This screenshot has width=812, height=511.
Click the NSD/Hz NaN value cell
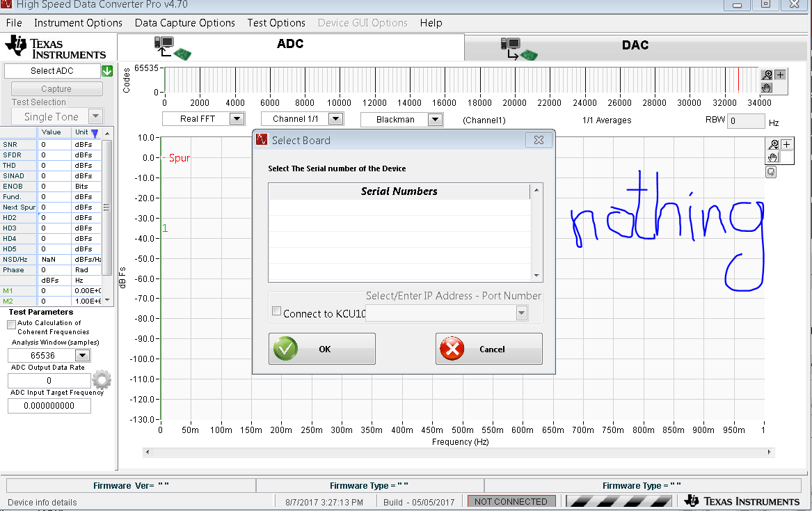[54, 259]
